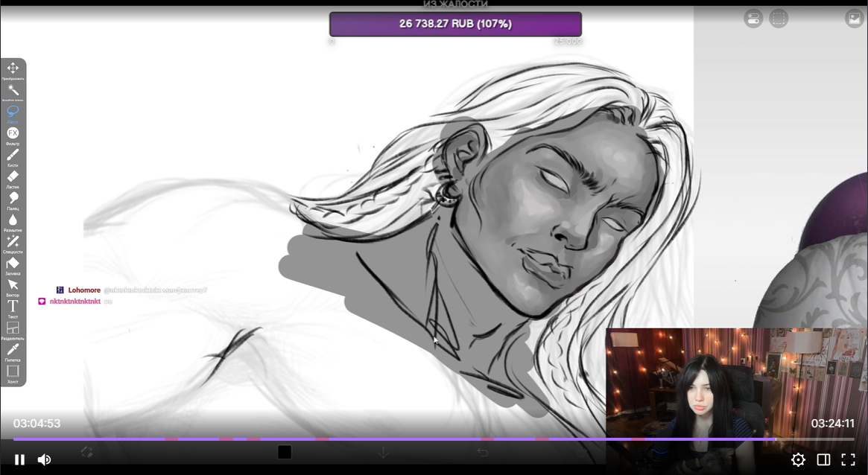Toggle theater mode view

pyautogui.click(x=823, y=459)
